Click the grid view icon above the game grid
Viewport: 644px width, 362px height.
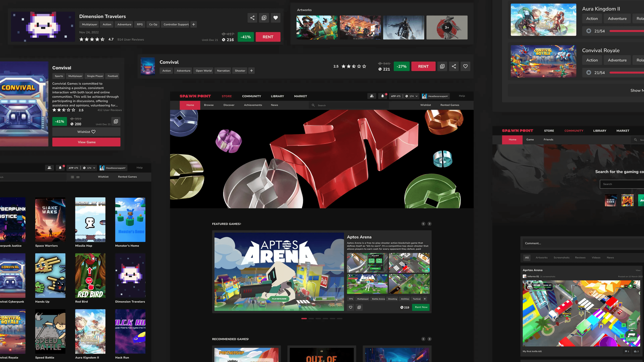point(78,177)
